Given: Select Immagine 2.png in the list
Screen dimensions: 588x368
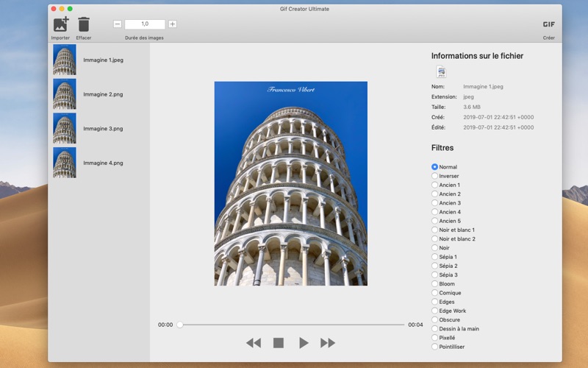Looking at the screenshot, I should [103, 94].
